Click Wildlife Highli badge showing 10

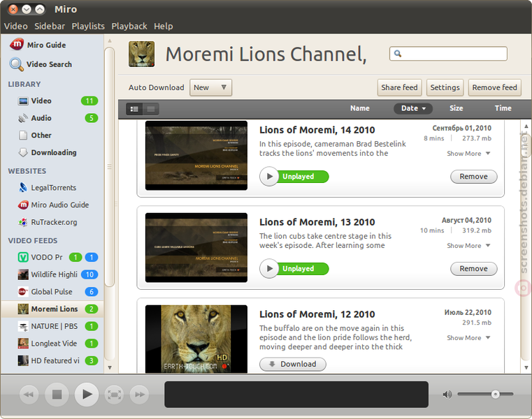89,274
